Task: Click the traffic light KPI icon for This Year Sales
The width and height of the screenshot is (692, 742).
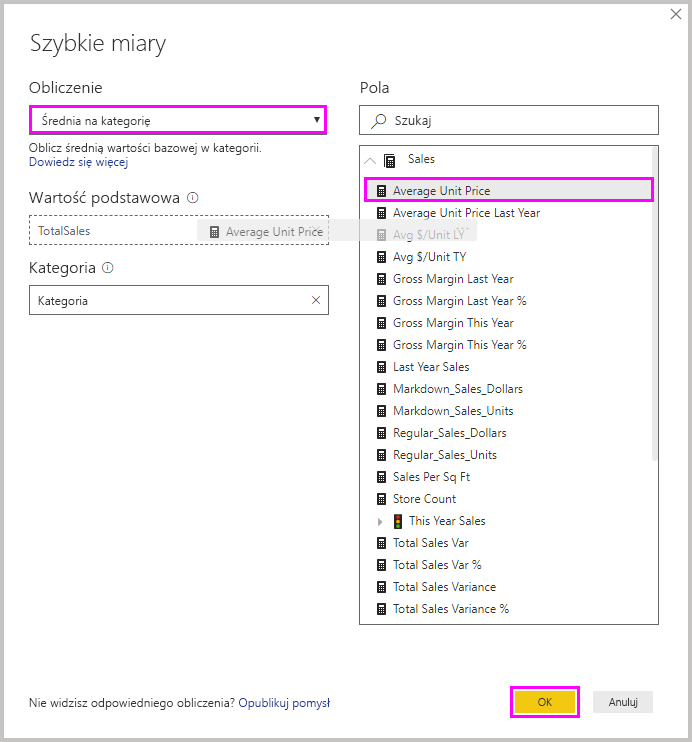Action: click(398, 521)
